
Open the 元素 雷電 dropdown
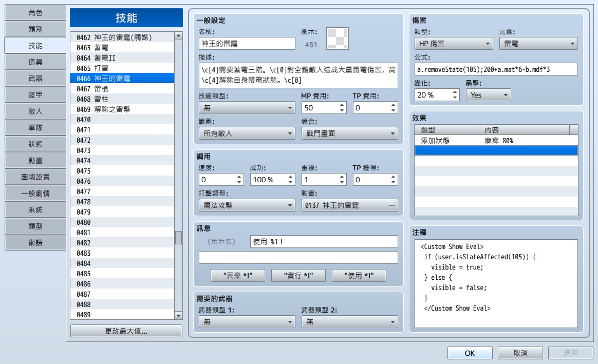538,44
